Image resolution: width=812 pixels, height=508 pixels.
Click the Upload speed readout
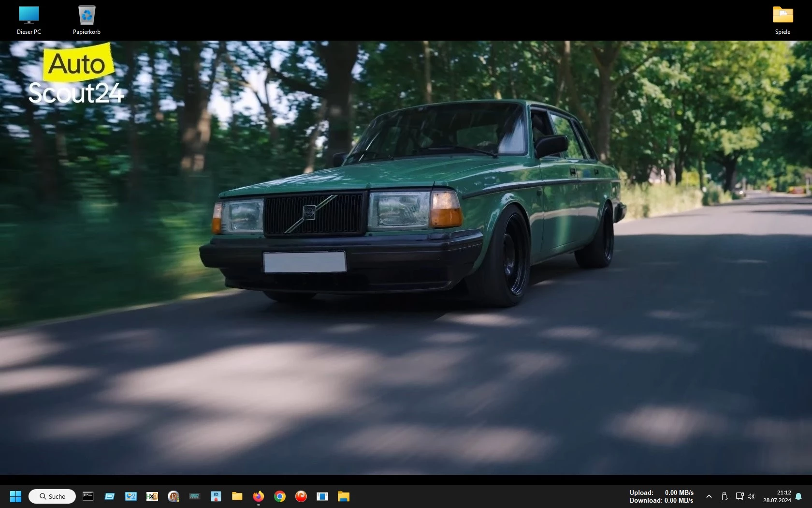(x=661, y=493)
